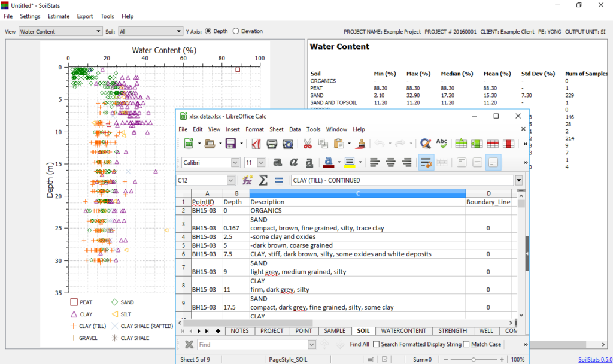Image resolution: width=613 pixels, height=364 pixels.
Task: Open the Function Wizard
Action: point(247,180)
